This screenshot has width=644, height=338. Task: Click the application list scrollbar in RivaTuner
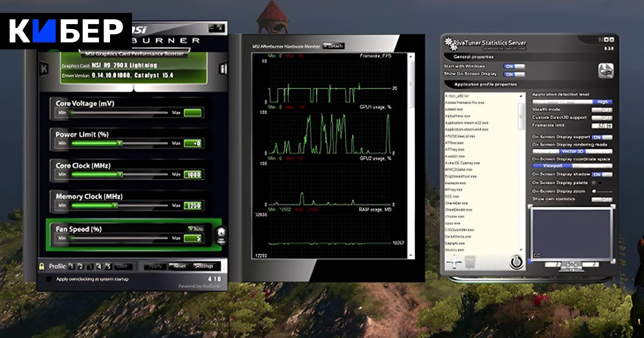click(x=521, y=117)
